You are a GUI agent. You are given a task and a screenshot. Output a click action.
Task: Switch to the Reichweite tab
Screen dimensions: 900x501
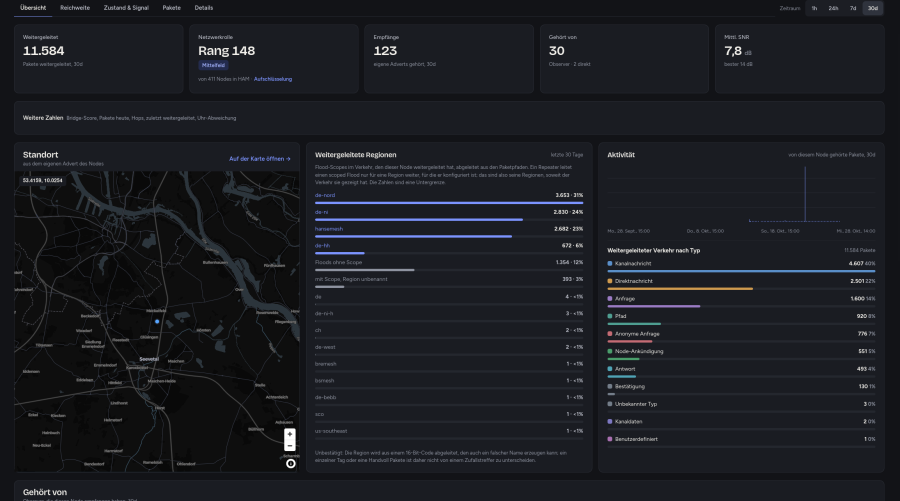tap(75, 8)
